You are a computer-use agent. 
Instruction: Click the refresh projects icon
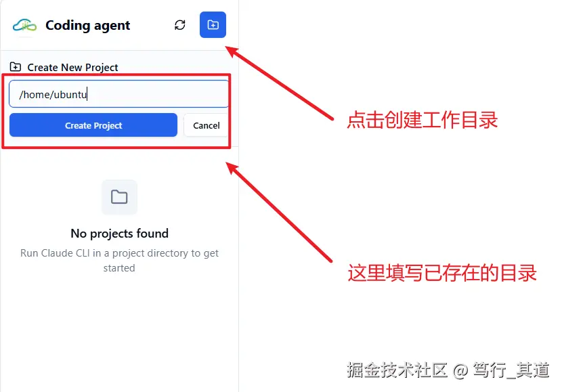pyautogui.click(x=180, y=25)
